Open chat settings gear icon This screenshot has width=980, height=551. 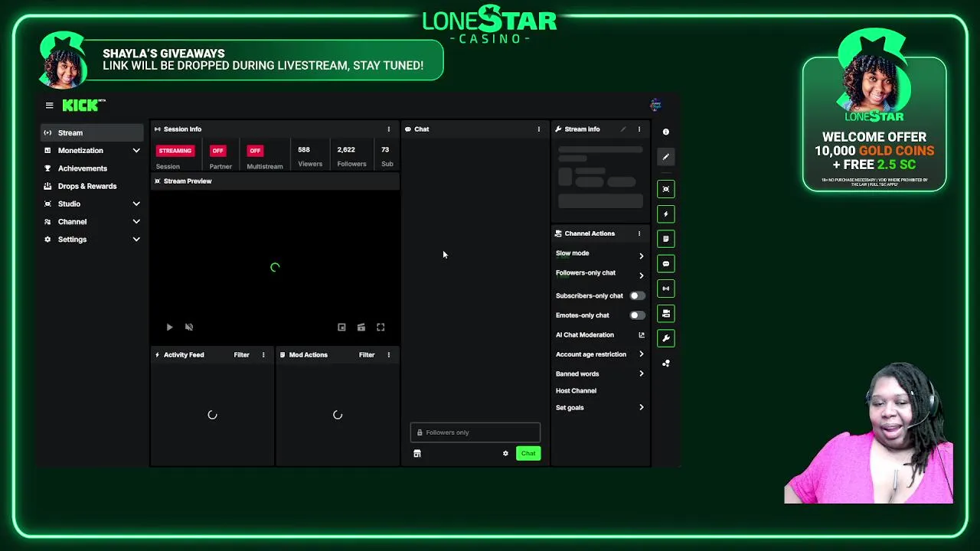tap(505, 454)
